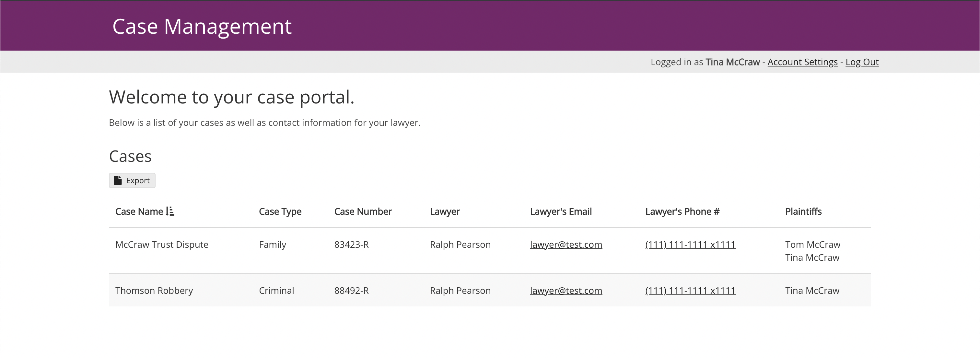This screenshot has width=980, height=358.
Task: Open lawyer email link in McCraw Trust Dispute row
Action: tap(566, 245)
